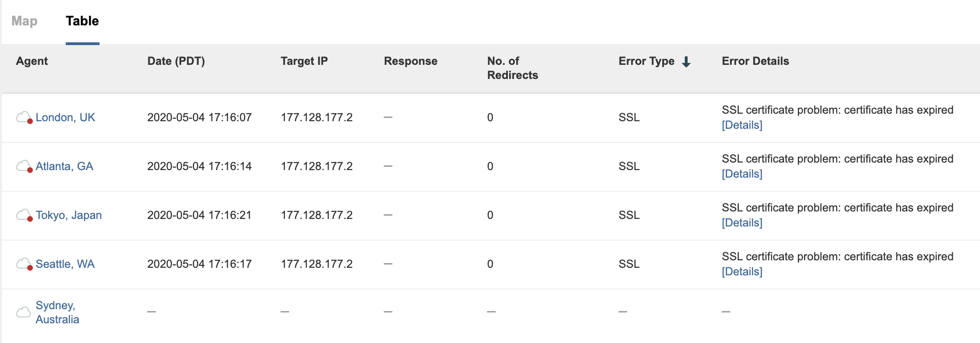Open the Sydney, Australia agent link
980x343 pixels.
click(x=57, y=312)
